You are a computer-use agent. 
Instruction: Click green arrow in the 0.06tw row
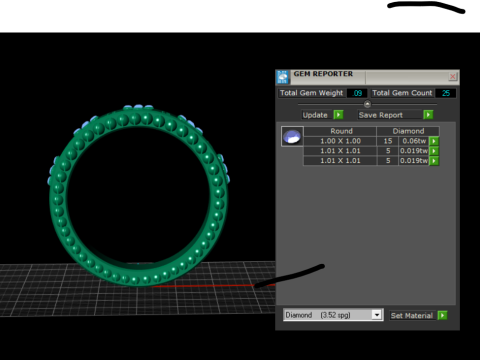434,141
